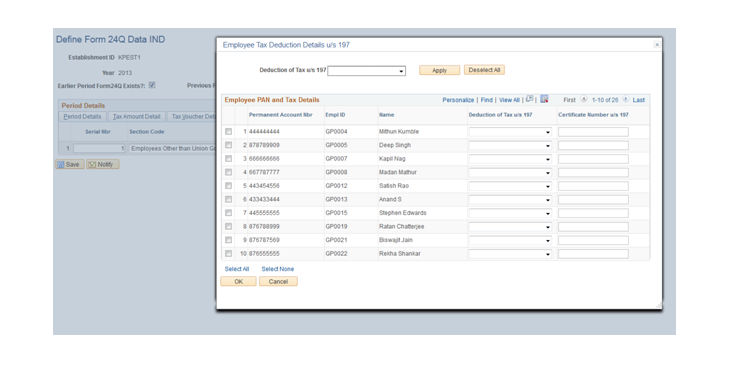This screenshot has width=756, height=376.
Task: Click certificate number field for Rekha Shankar
Action: pyautogui.click(x=593, y=254)
